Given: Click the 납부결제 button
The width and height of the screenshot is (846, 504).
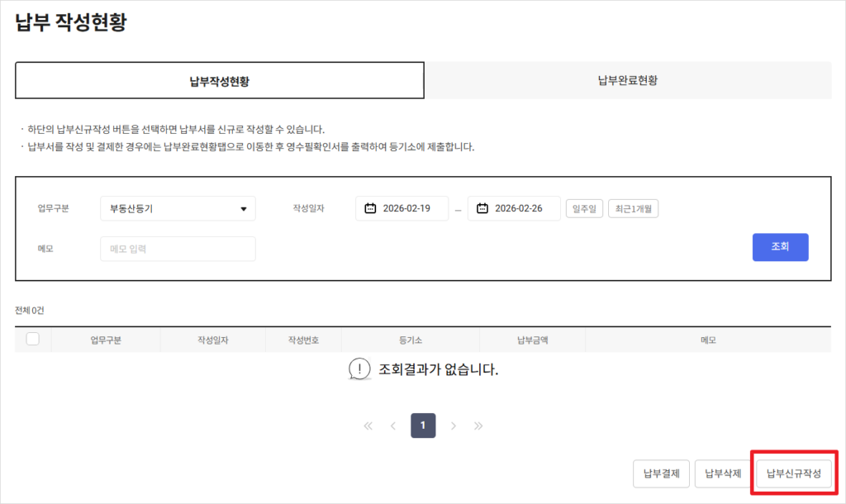Looking at the screenshot, I should (x=661, y=473).
